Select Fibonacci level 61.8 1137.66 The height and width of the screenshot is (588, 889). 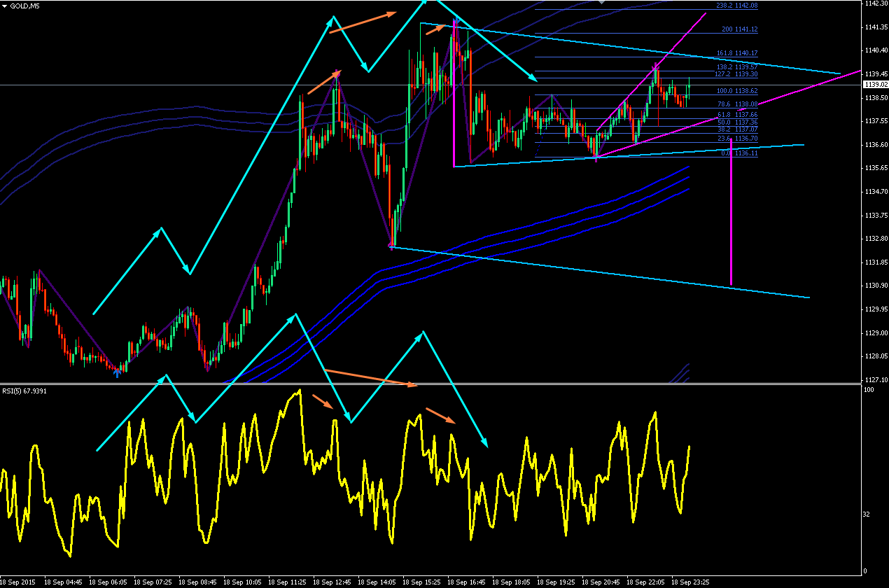738,115
